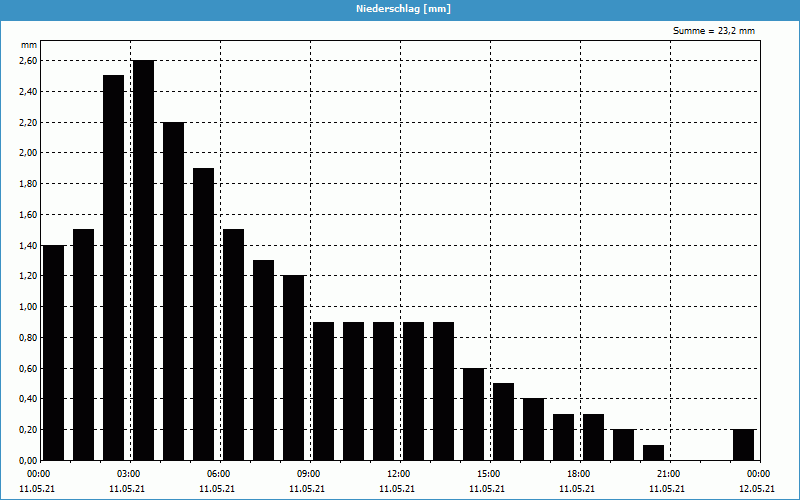
Task: Select the 1,40 y-axis label
Action: [x=29, y=245]
